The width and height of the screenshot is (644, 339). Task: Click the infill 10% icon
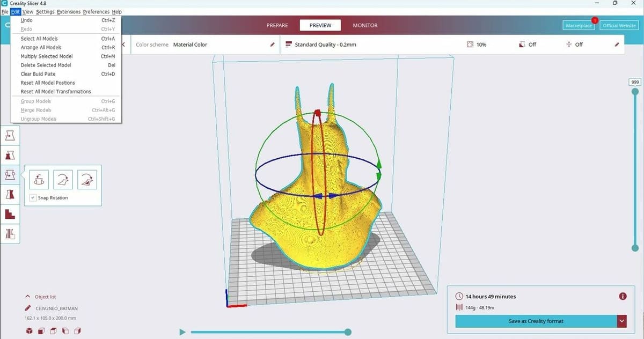[470, 45]
